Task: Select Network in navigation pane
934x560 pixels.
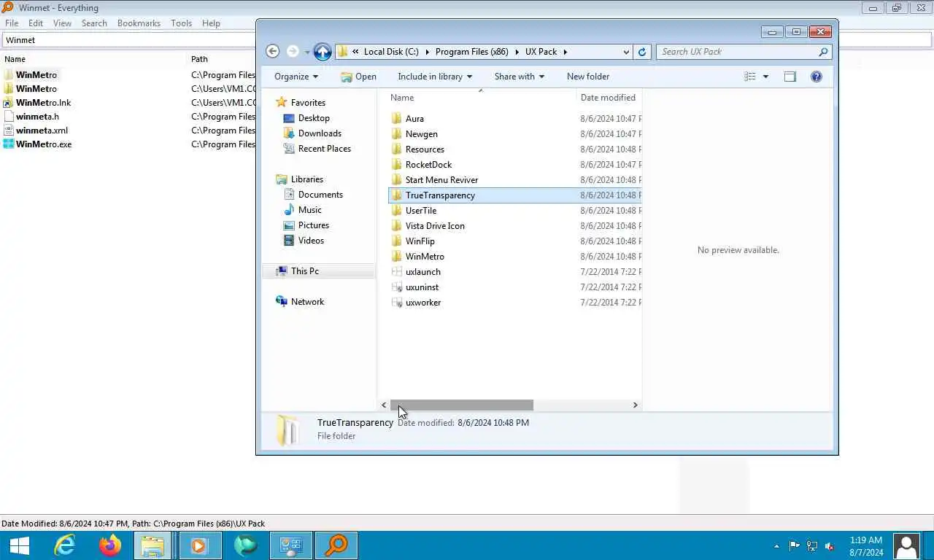Action: point(307,302)
